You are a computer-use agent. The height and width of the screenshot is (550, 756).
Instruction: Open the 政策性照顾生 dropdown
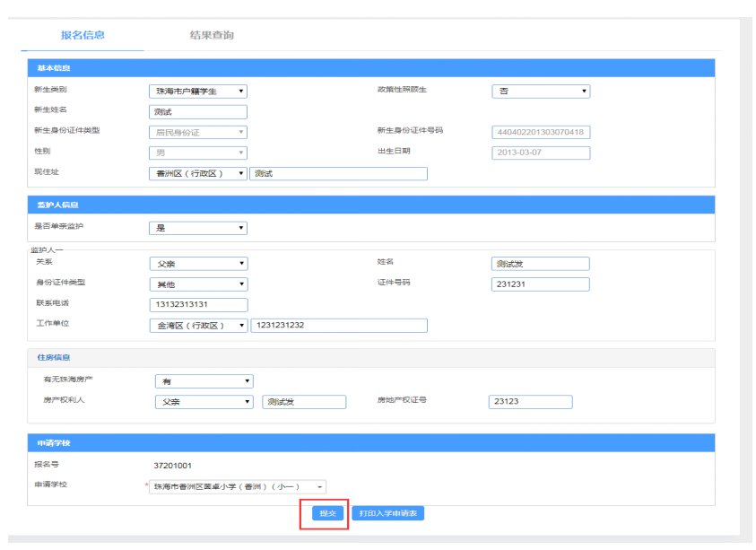541,92
